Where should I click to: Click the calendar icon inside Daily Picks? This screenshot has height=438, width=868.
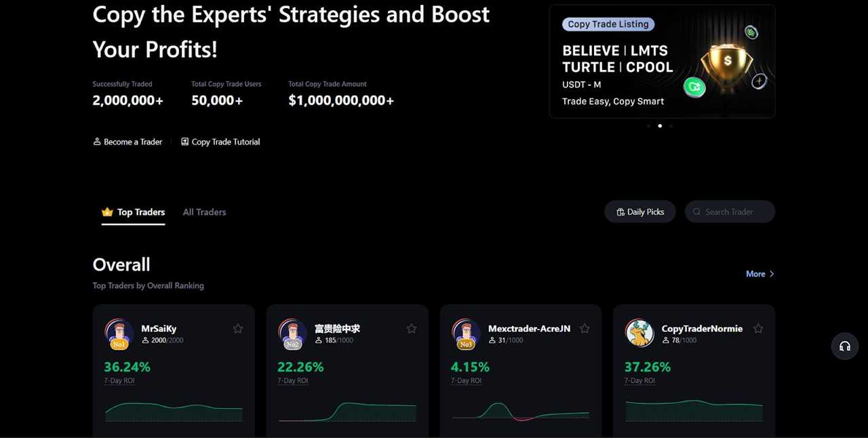[x=620, y=212]
